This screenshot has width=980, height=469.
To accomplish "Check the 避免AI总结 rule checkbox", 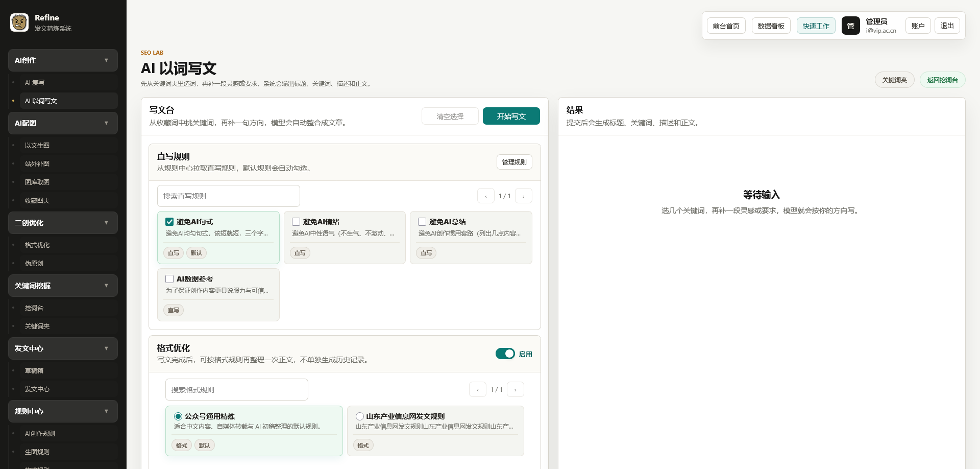I will [422, 222].
